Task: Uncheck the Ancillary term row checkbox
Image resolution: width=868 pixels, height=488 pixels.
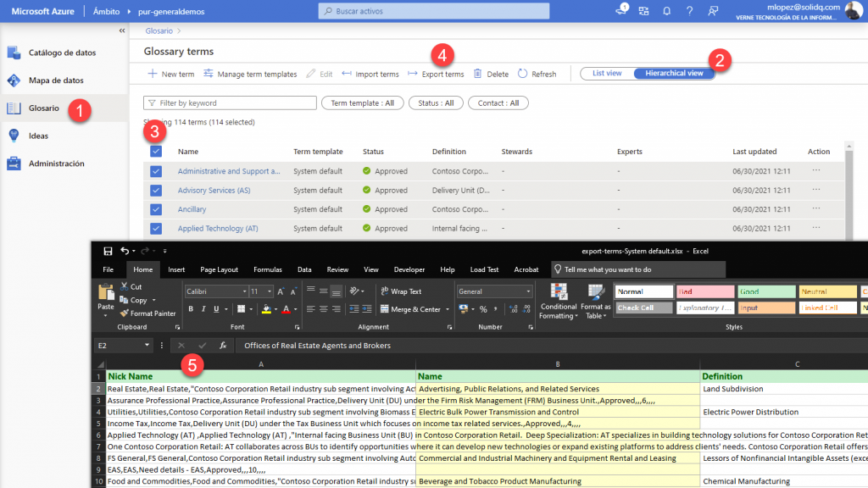Action: 155,208
